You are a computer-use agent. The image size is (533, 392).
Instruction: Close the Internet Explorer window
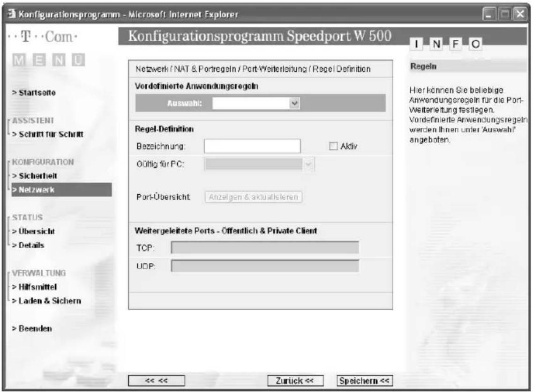coord(520,14)
